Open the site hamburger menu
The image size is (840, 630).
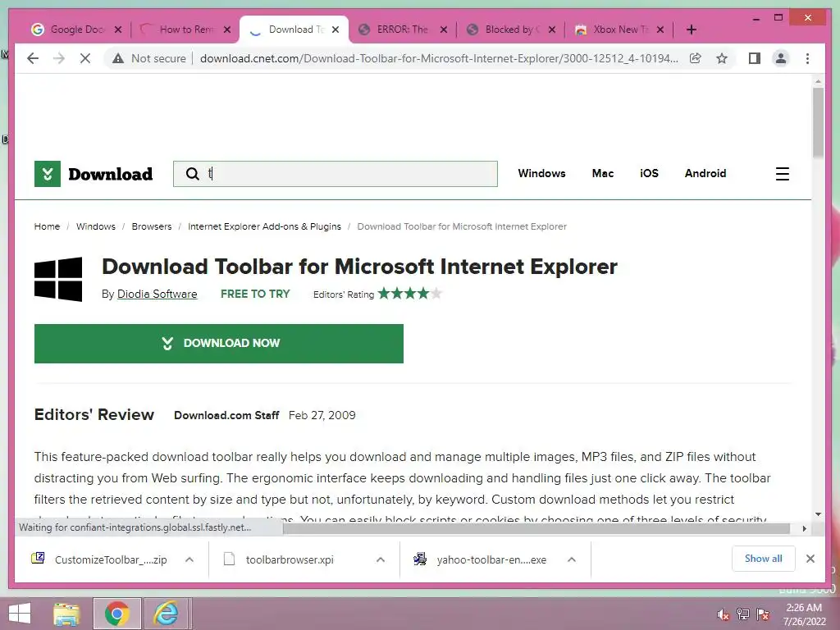click(782, 174)
